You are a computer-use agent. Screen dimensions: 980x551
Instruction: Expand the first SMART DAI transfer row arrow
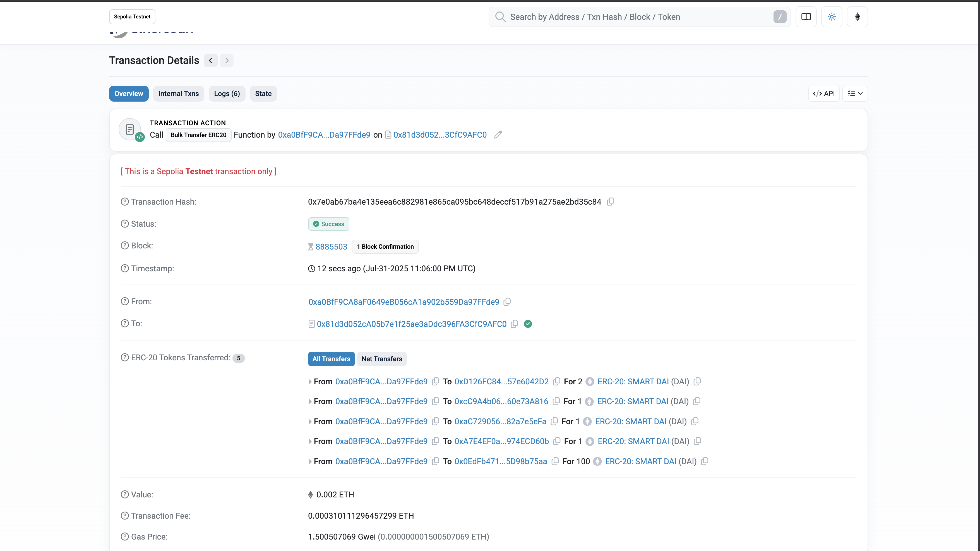(x=310, y=381)
